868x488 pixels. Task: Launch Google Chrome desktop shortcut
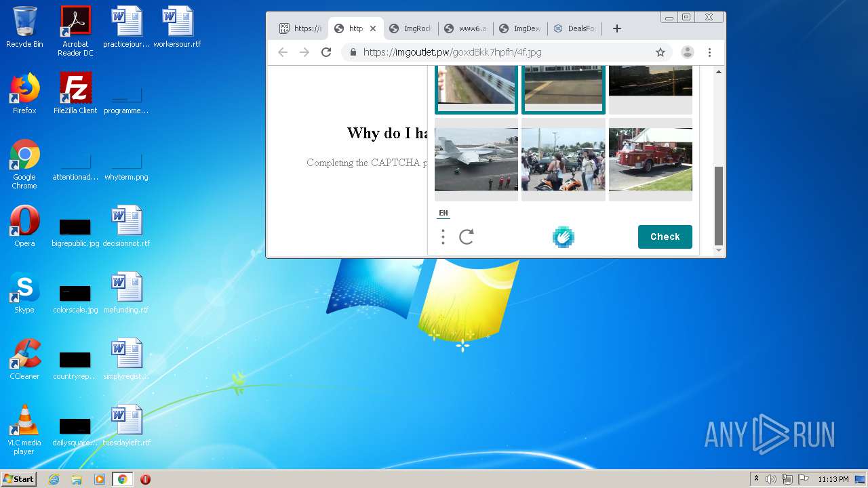coord(24,164)
